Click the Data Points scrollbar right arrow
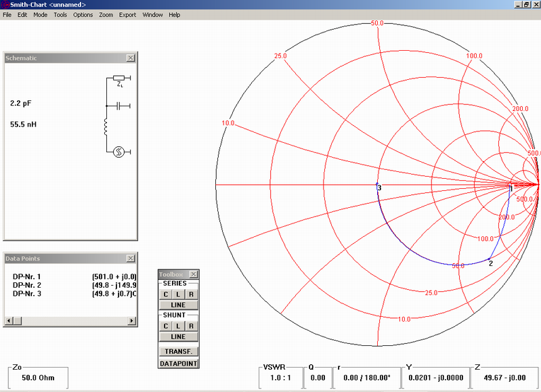The image size is (541, 392). coord(131,320)
